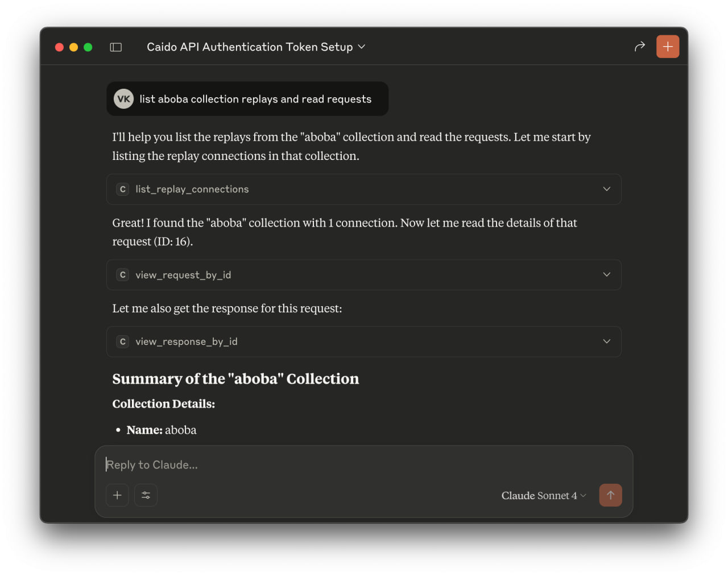This screenshot has height=576, width=728.
Task: Click the VK user avatar badge
Action: 123,98
